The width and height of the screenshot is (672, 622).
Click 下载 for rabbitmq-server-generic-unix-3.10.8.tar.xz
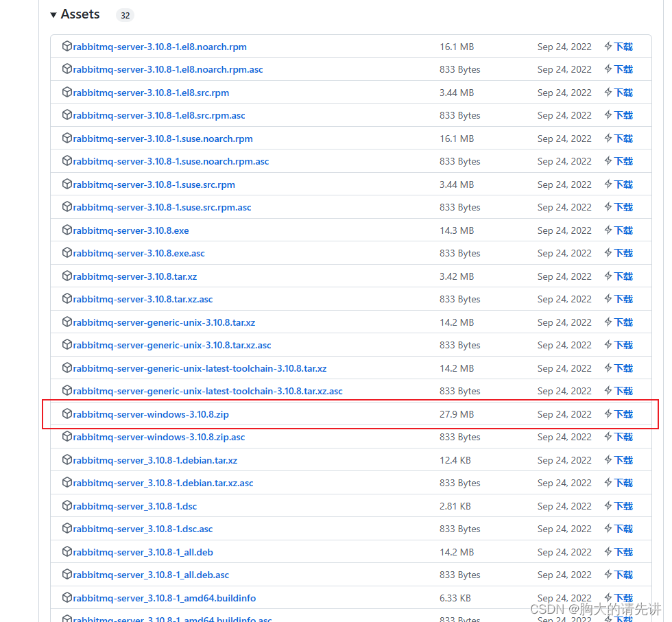[623, 322]
